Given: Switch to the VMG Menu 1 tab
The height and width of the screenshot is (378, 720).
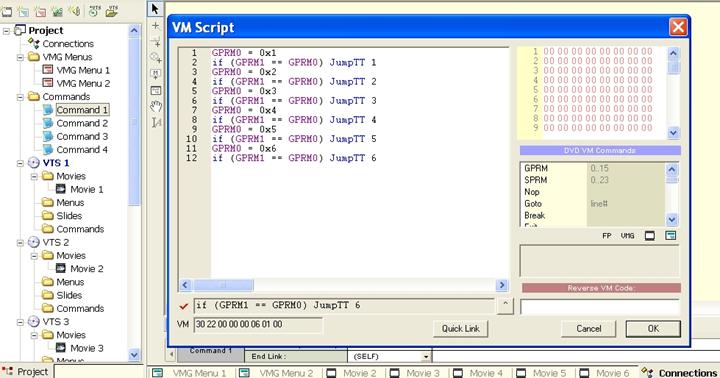Looking at the screenshot, I should click(x=189, y=372).
